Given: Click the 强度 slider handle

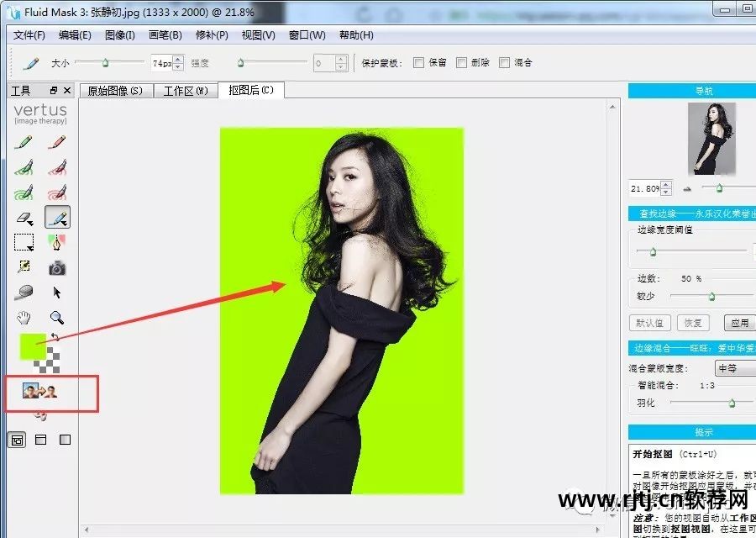Looking at the screenshot, I should [240, 63].
